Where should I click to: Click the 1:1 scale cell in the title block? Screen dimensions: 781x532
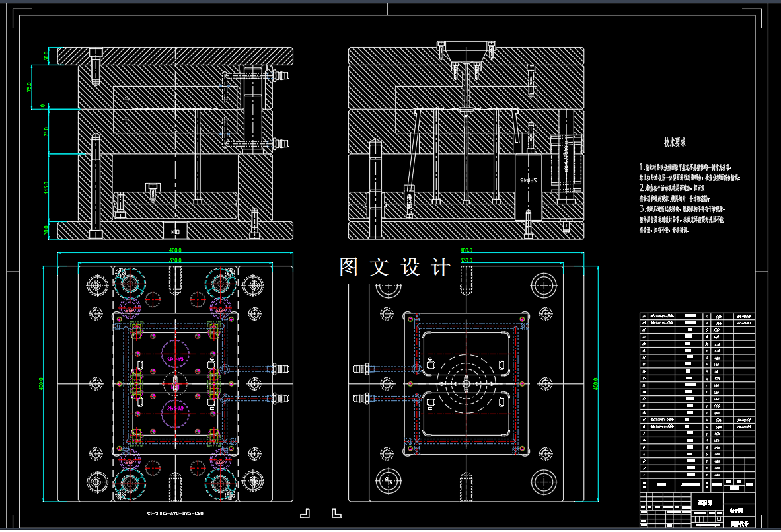click(719, 519)
